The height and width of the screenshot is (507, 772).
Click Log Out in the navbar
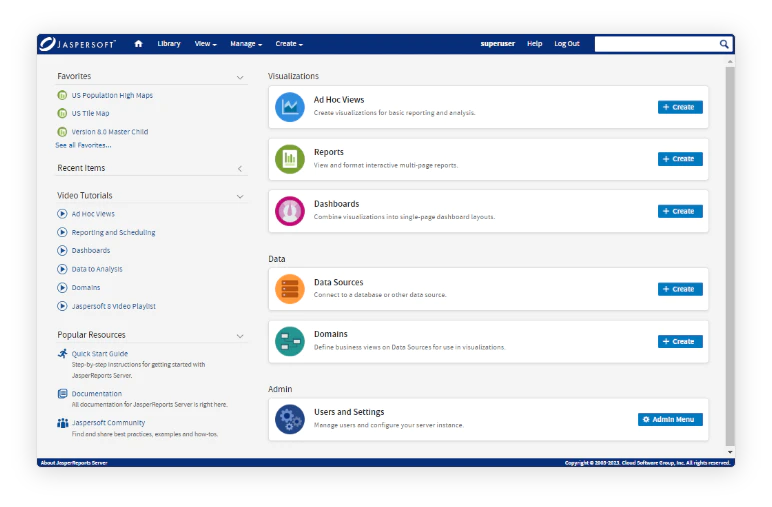coord(567,44)
